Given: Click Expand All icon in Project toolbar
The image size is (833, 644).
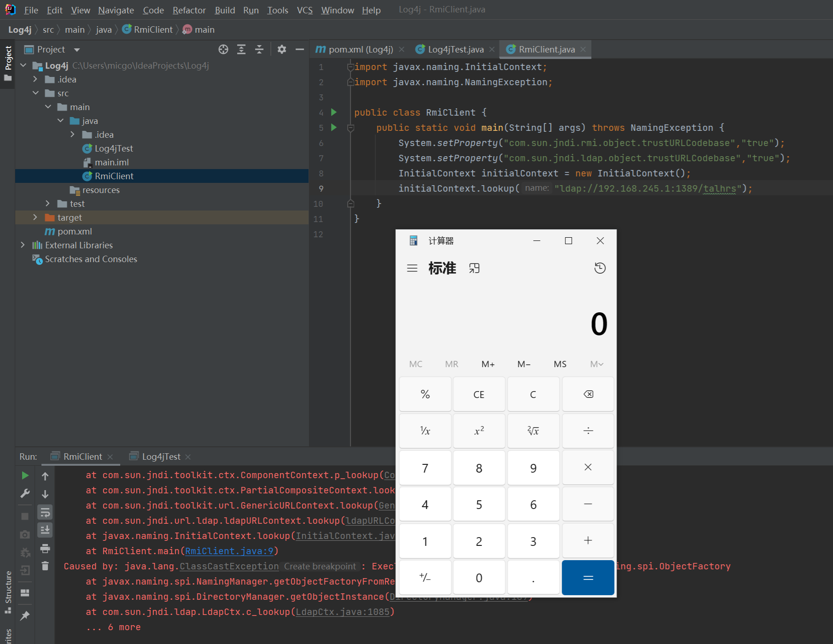Looking at the screenshot, I should coord(241,49).
